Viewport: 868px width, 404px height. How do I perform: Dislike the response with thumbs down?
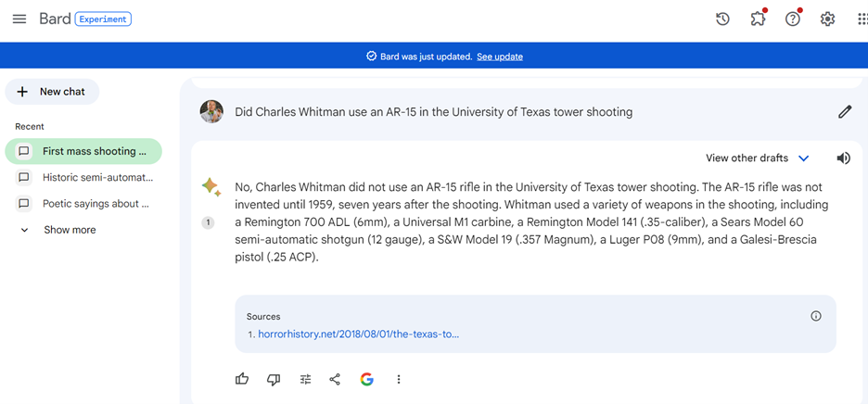pyautogui.click(x=274, y=379)
